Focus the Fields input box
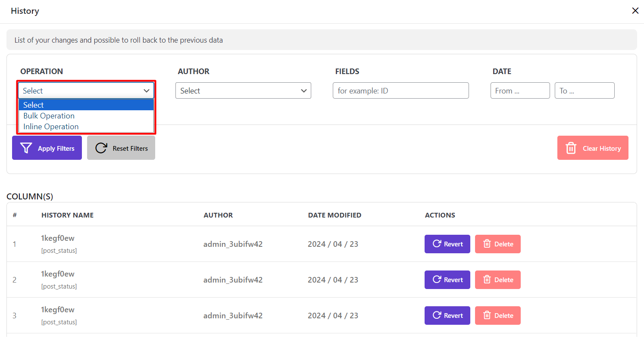The width and height of the screenshot is (644, 342). (400, 91)
